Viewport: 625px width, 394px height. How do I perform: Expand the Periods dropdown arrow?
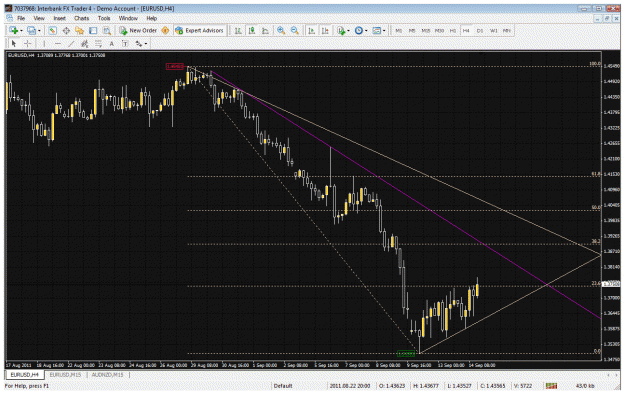point(366,31)
